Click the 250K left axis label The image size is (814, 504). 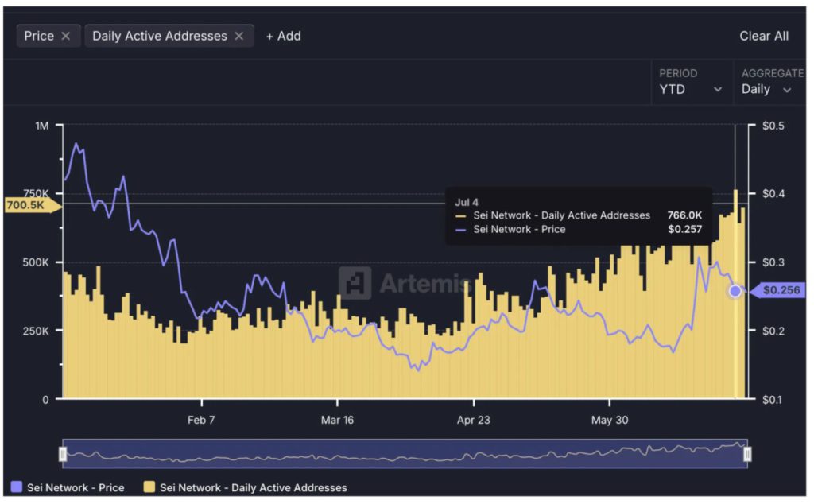[x=36, y=331]
